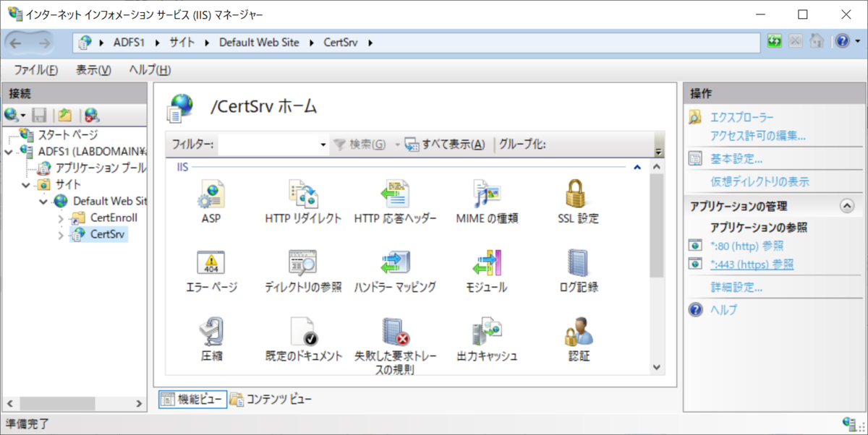Open the ヘルプ menu
The height and width of the screenshot is (435, 868).
[150, 70]
